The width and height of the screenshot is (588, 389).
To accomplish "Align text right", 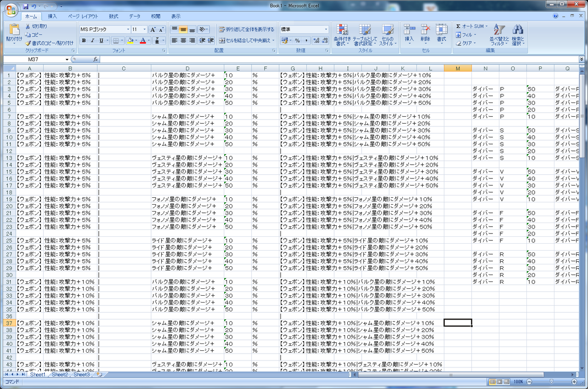I will pos(192,40).
